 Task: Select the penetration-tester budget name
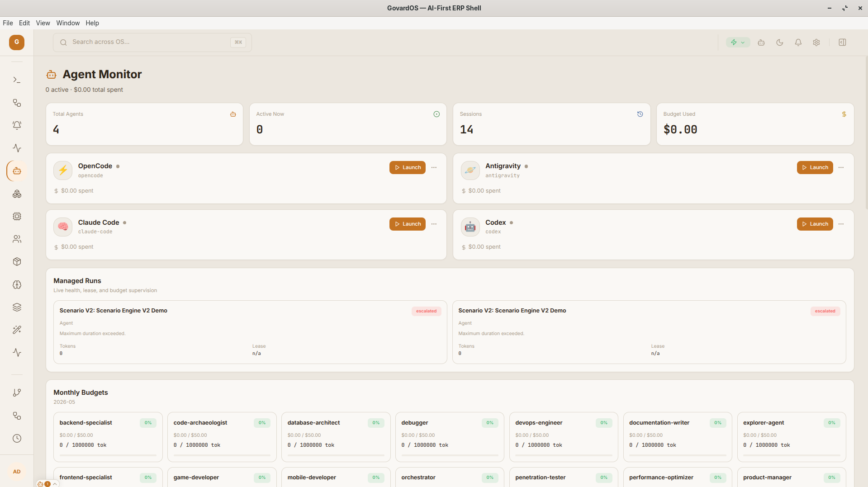coord(540,478)
